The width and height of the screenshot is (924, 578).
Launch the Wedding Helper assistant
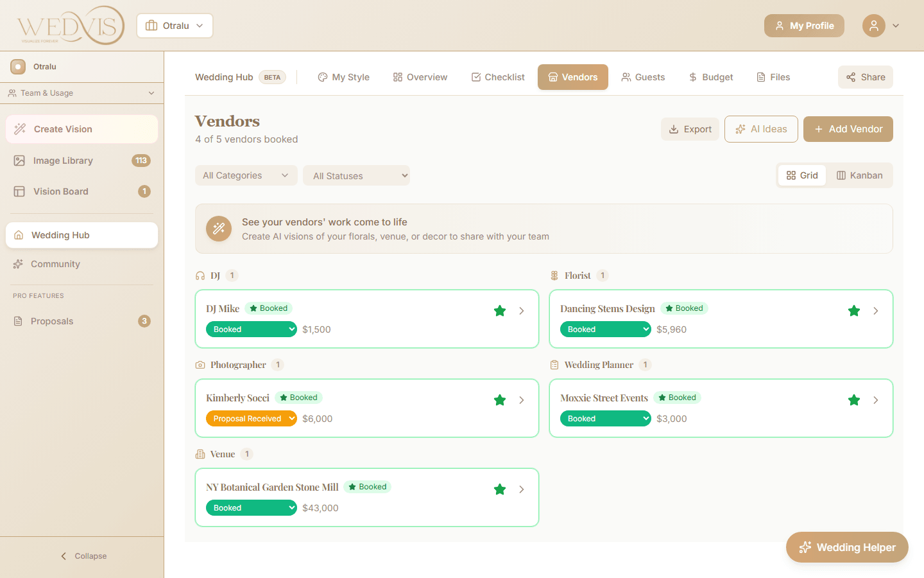click(846, 547)
